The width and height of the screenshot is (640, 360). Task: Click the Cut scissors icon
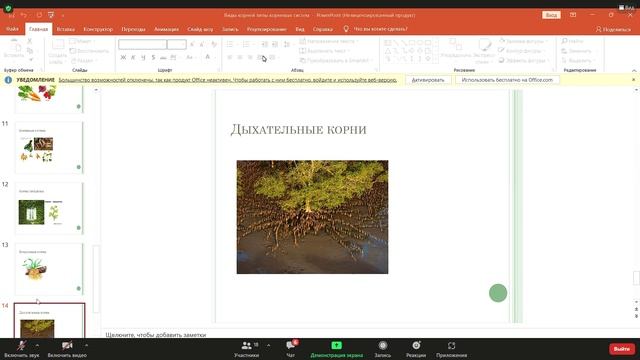tap(29, 41)
